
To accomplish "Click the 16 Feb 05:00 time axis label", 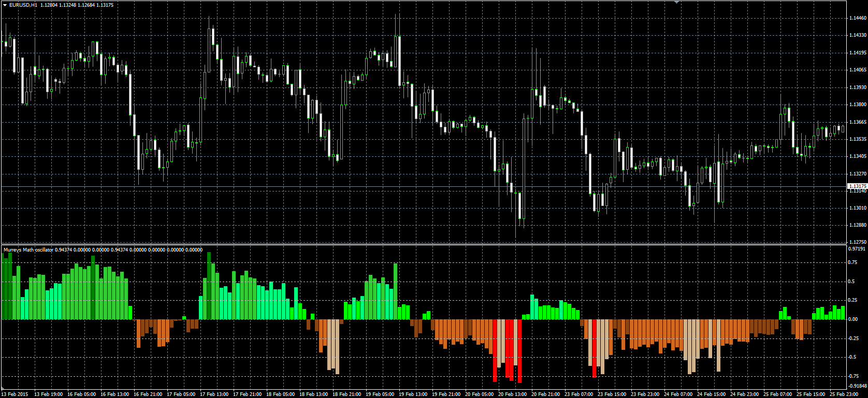I will (81, 394).
